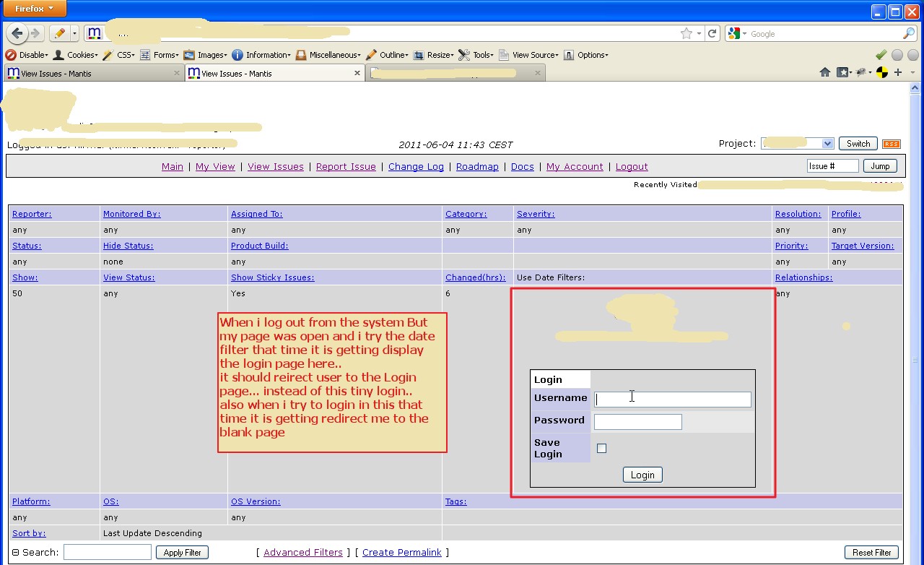Click the Google search magnifier icon

(x=908, y=33)
